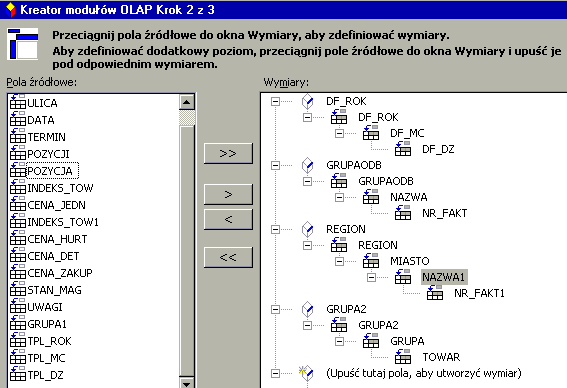Click the DF_ROK dimension cube icon
Image resolution: width=567 pixels, height=388 pixels.
307,101
